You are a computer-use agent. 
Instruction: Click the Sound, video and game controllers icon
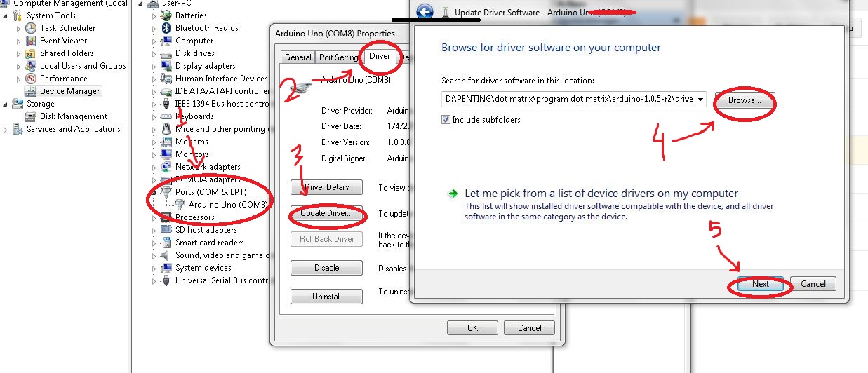166,255
